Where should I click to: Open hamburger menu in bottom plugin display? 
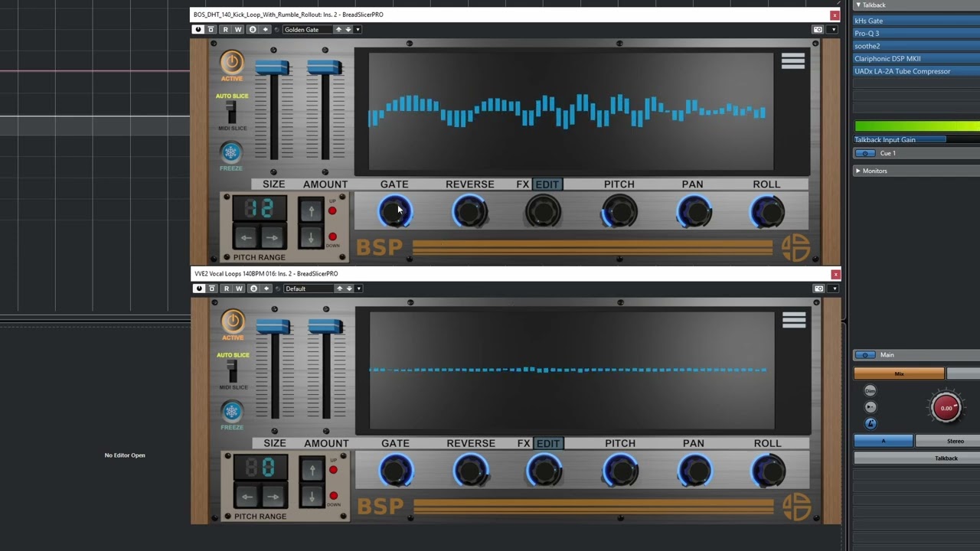coord(793,320)
